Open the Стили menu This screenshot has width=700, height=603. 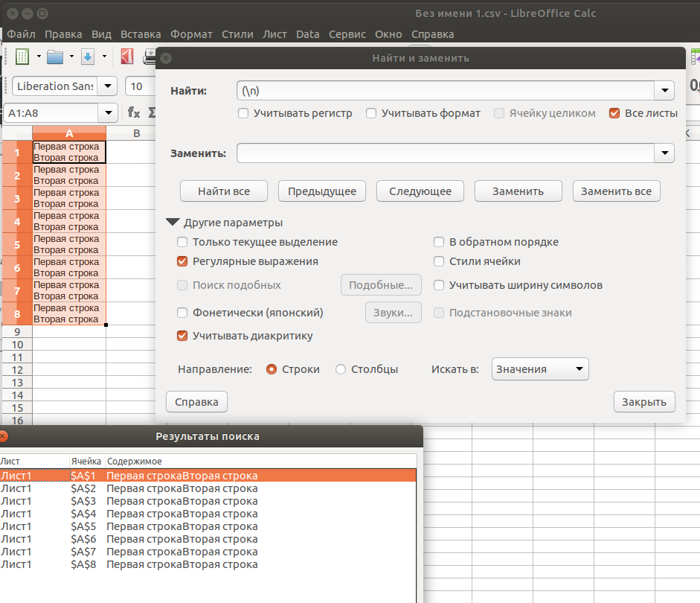pyautogui.click(x=237, y=34)
